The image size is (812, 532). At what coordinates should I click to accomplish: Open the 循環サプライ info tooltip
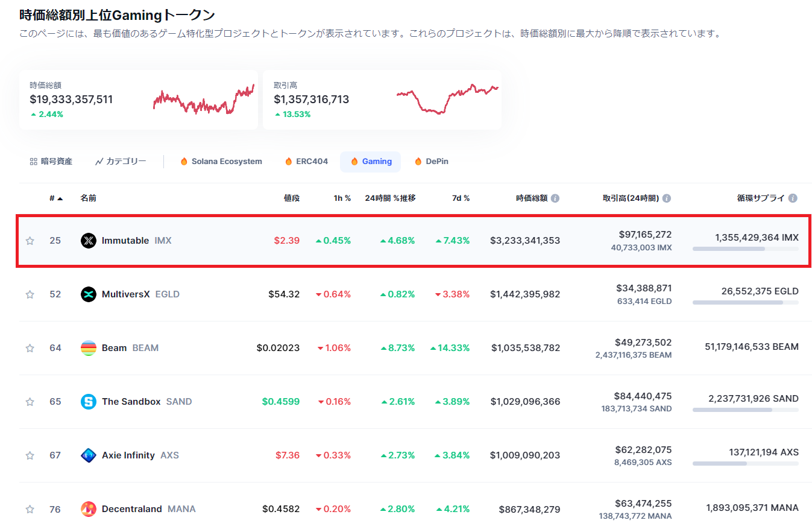coord(793,197)
